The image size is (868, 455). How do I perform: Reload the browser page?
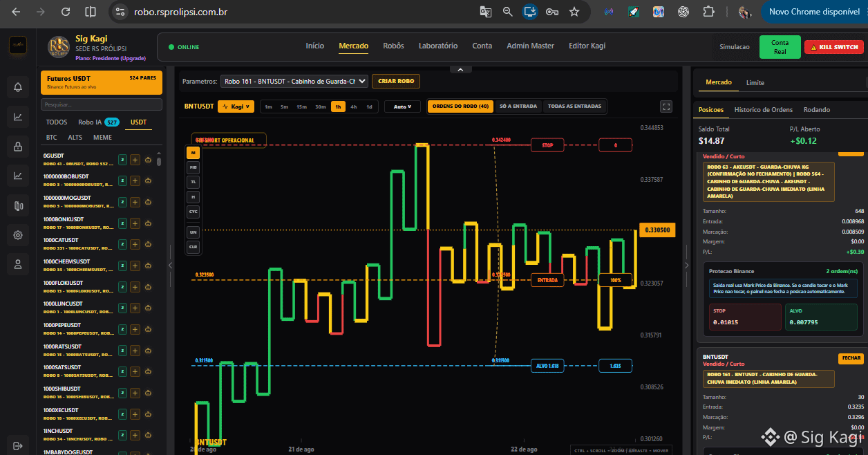65,12
